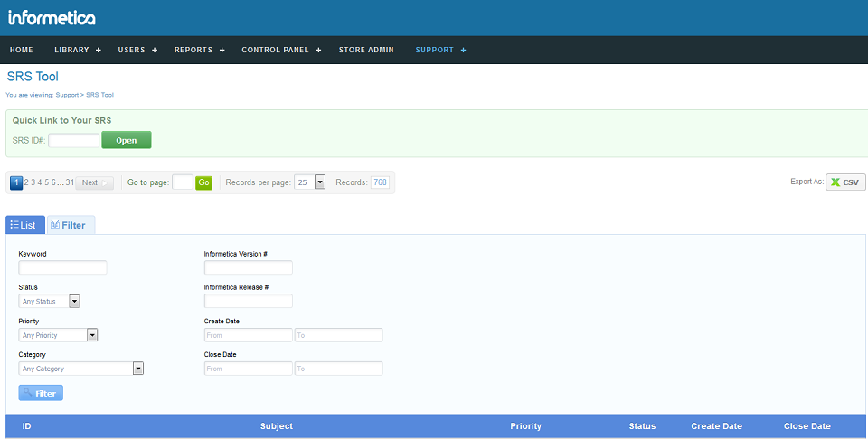
Task: Sort by the ID column header
Action: (26, 426)
